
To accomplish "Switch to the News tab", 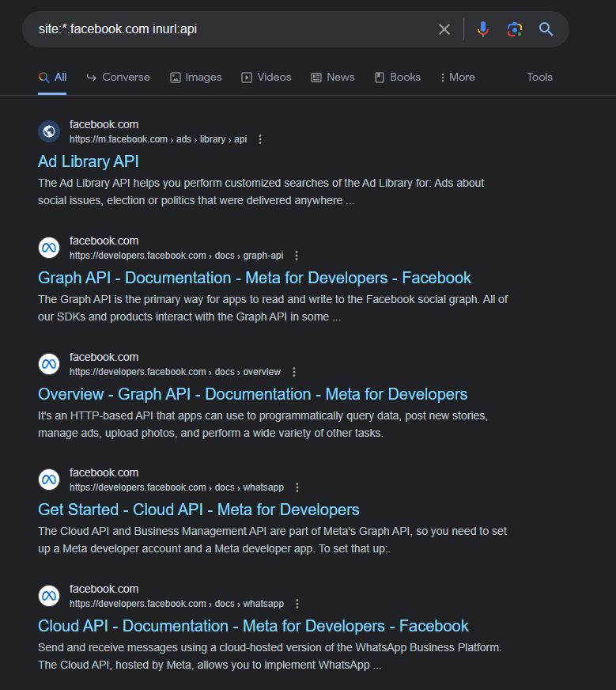I will 332,78.
